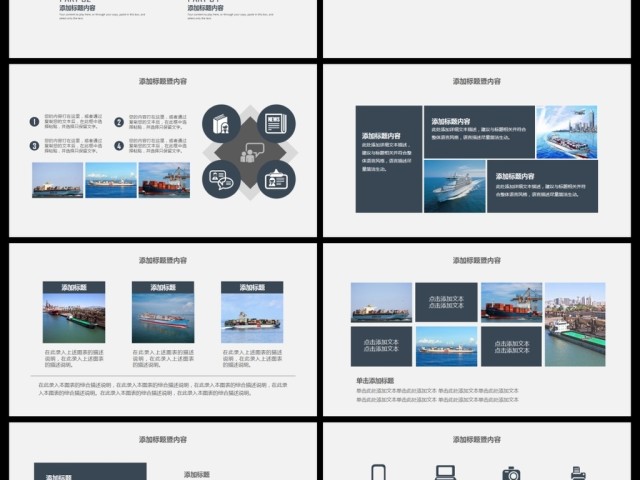The width and height of the screenshot is (640, 480).
Task: Click 添加标题 header above aerial ship photo
Action: (x=163, y=287)
